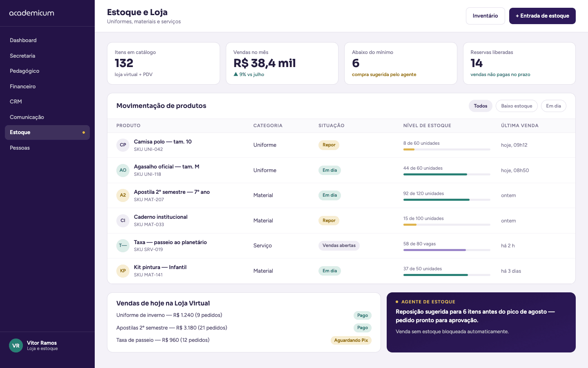This screenshot has width=588, height=368.
Task: Click the Repor badge on Camisa polo row
Action: click(329, 145)
